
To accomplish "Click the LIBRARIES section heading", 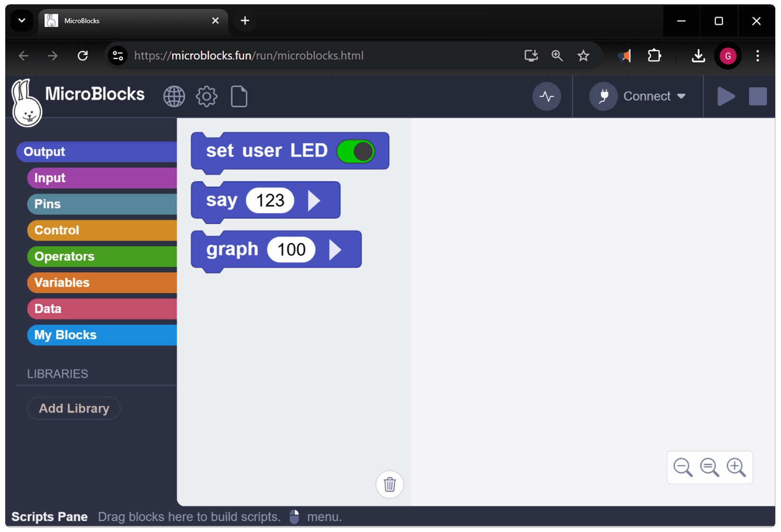I will coord(57,374).
